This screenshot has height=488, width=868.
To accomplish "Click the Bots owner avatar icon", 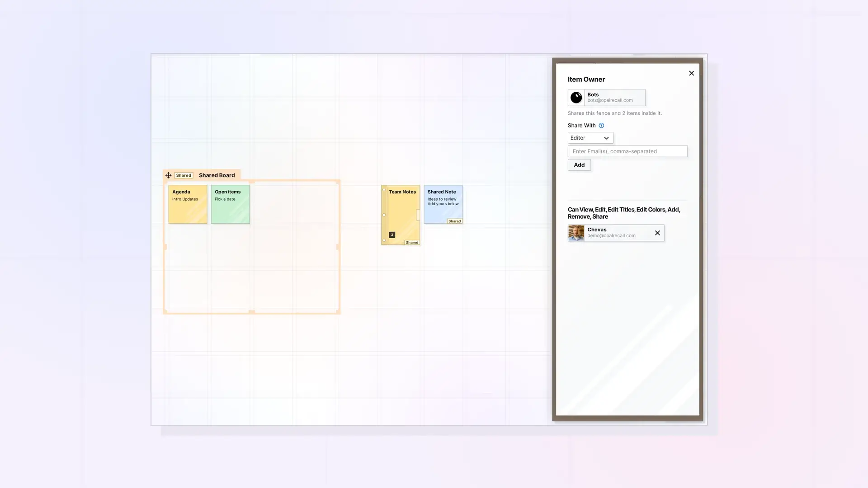I will 576,98.
